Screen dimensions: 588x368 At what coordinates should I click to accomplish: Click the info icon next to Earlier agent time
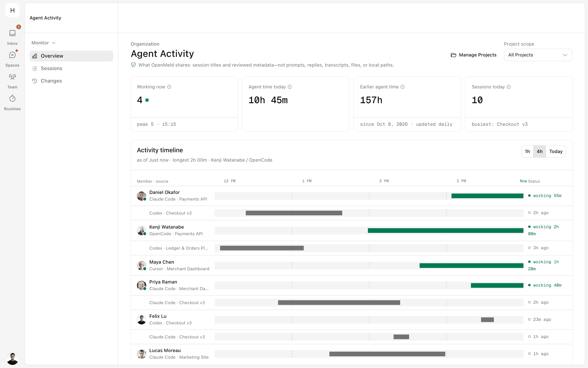point(403,87)
